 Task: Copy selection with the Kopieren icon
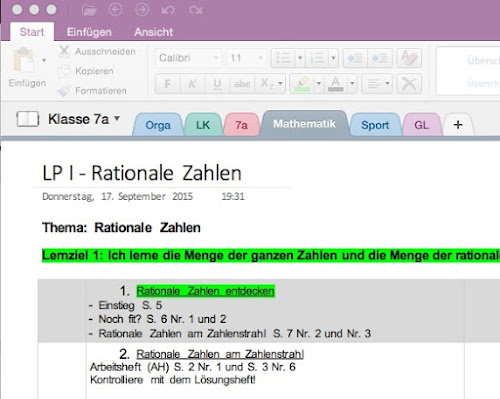(64, 71)
